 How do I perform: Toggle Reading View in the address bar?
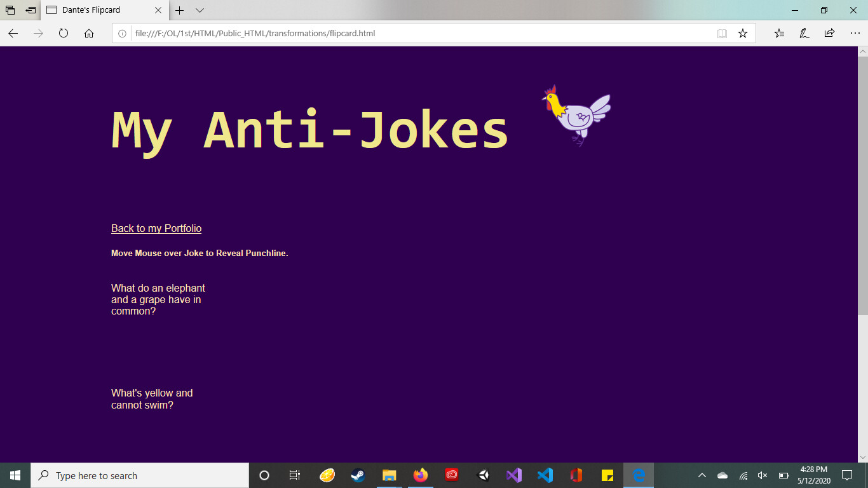[722, 33]
